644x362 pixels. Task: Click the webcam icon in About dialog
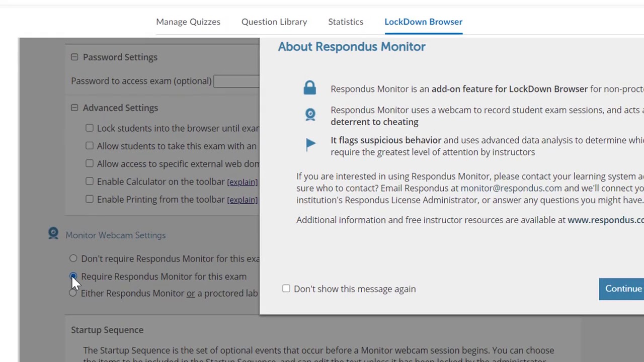[x=310, y=115]
